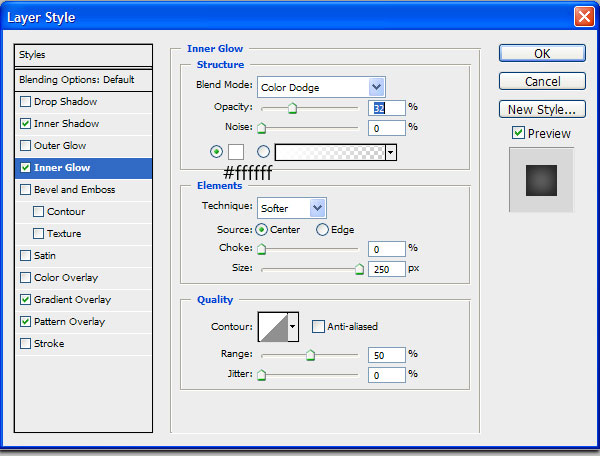Open the Stroke style settings
Screen dimensions: 600x456
pos(49,344)
